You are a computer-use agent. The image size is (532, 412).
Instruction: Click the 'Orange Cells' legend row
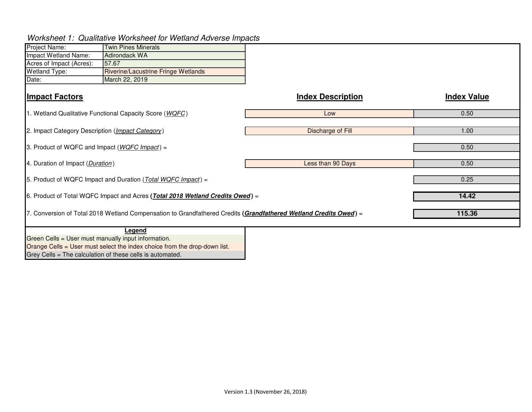point(135,247)
